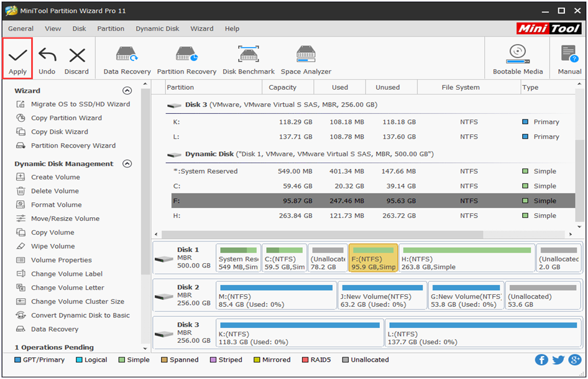Open the Twitter share icon
This screenshot has width=588, height=379.
pos(558,360)
